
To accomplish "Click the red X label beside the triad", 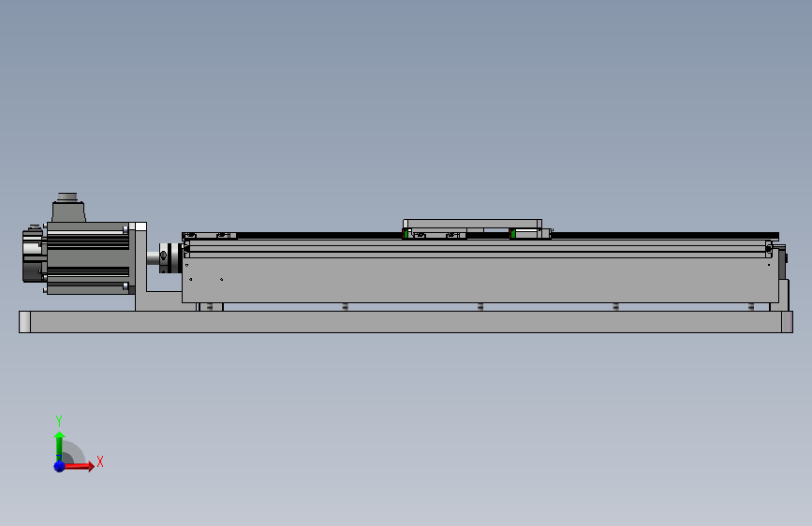I will point(100,461).
